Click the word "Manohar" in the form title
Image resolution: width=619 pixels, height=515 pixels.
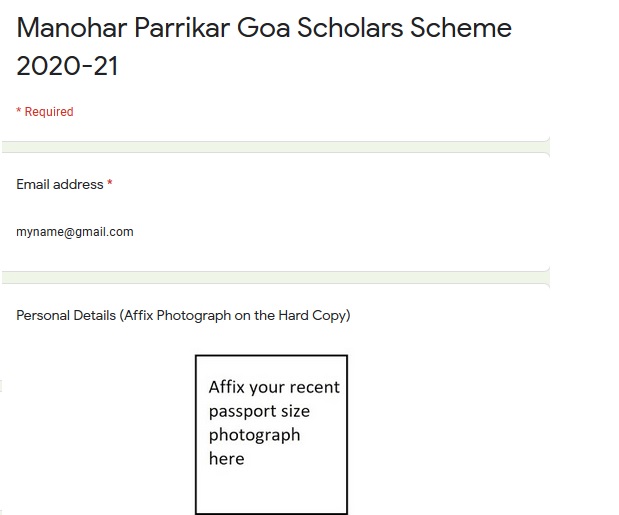[x=72, y=28]
